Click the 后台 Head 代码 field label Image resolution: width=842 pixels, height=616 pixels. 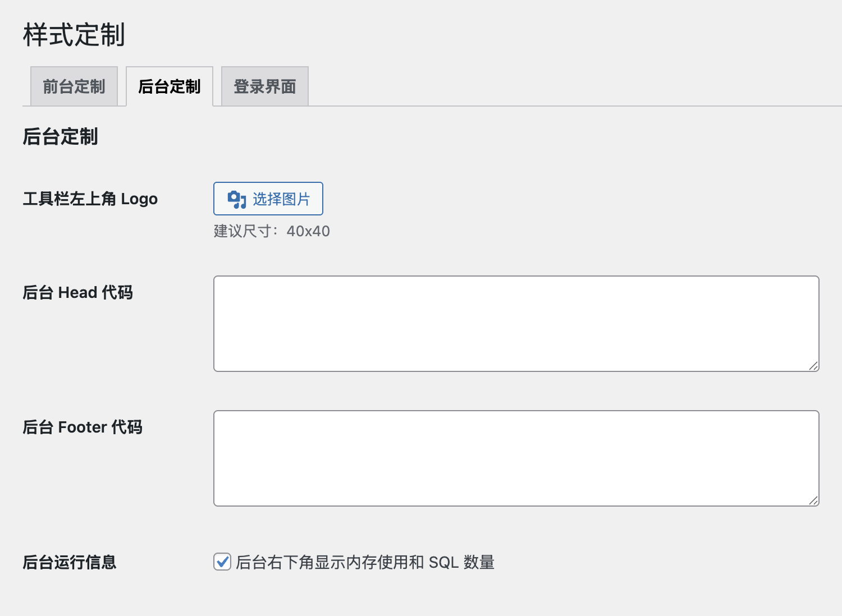coord(77,292)
